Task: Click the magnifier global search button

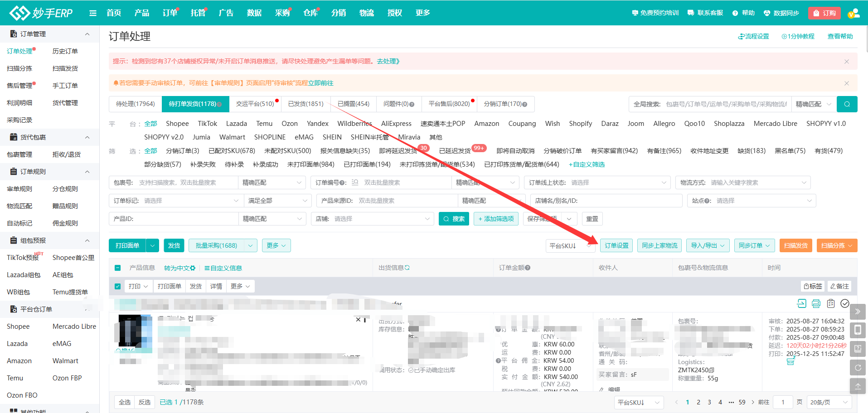Action: click(x=847, y=104)
